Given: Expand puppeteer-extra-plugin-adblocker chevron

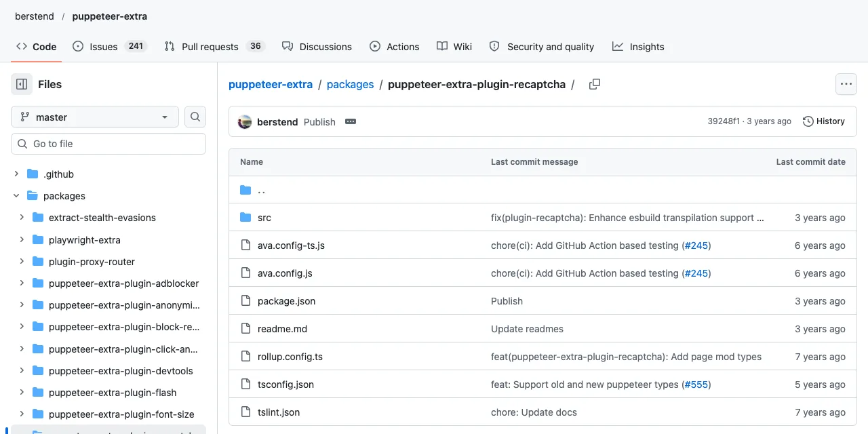Looking at the screenshot, I should pyautogui.click(x=22, y=283).
